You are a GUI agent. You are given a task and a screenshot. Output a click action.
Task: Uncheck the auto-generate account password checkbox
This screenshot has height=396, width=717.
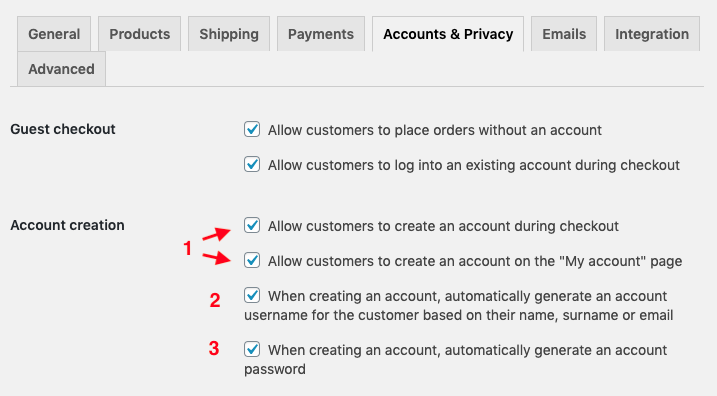252,349
